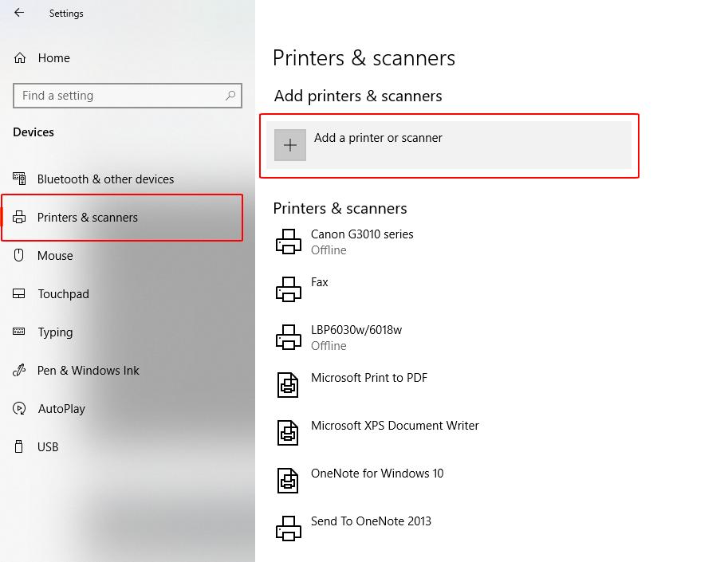The image size is (728, 562).
Task: Click the plus icon to add printer
Action: point(290,145)
